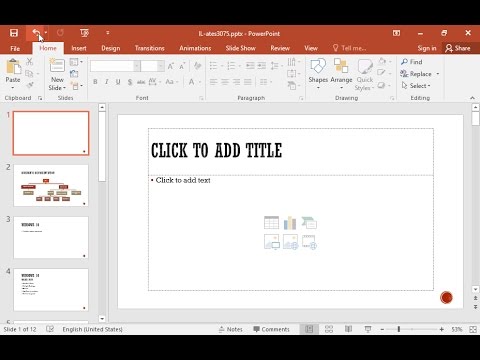
Task: Click the Find button
Action: click(412, 62)
